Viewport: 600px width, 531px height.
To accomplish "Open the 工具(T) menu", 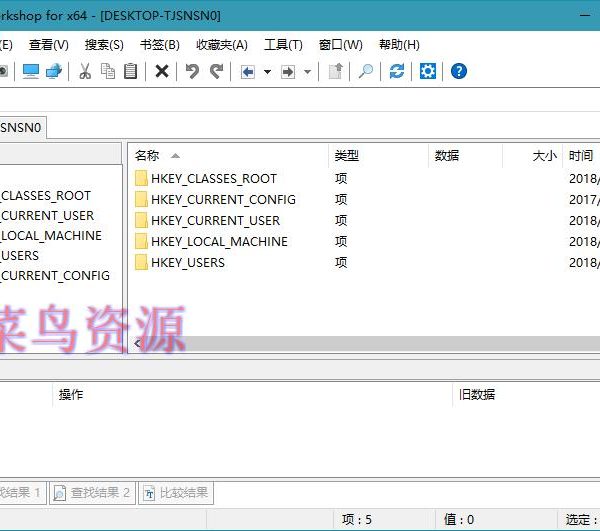I will coord(283,45).
